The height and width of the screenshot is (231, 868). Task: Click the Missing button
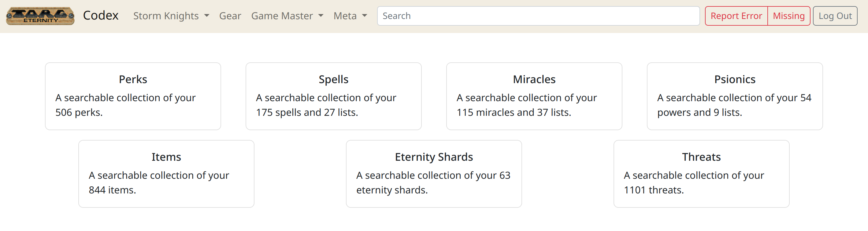788,16
